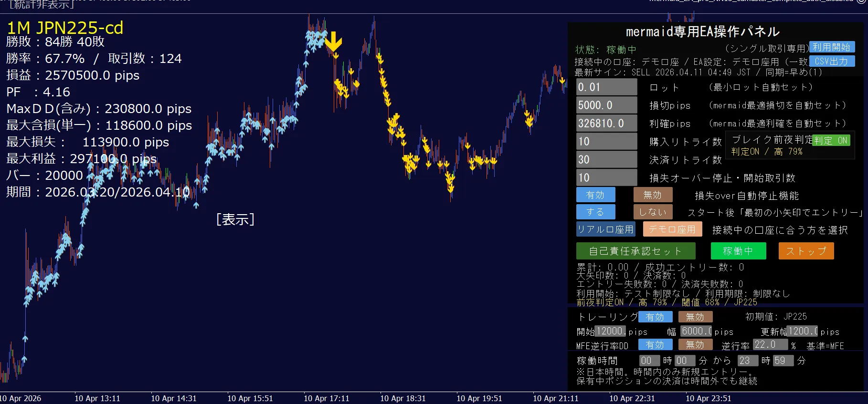
Task: Stop the EA with ストップ button
Action: coord(806,251)
